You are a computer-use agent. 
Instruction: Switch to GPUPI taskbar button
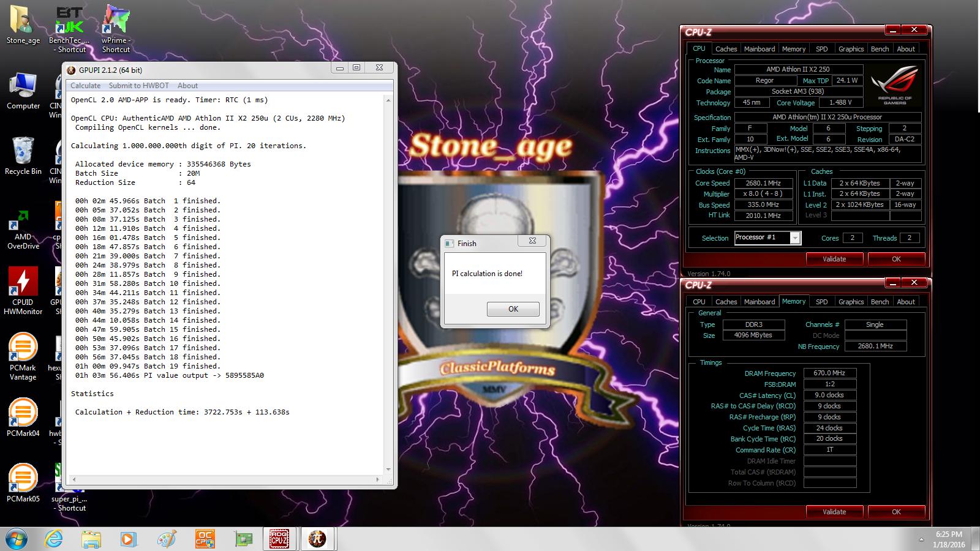click(317, 539)
